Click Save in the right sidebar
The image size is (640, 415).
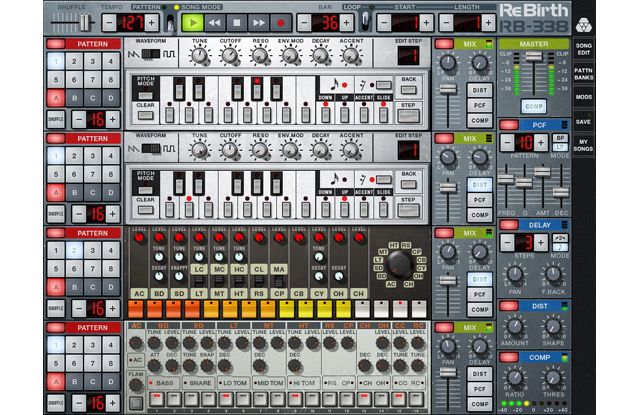(x=583, y=122)
